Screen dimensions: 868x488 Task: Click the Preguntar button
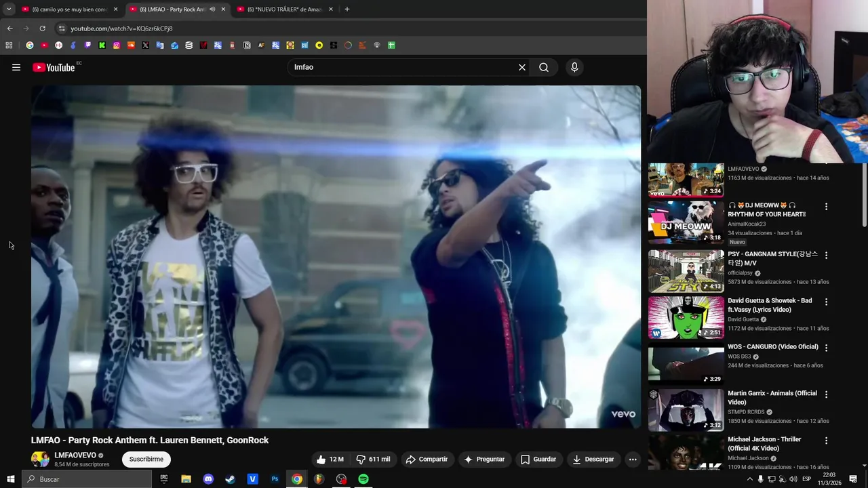point(484,459)
